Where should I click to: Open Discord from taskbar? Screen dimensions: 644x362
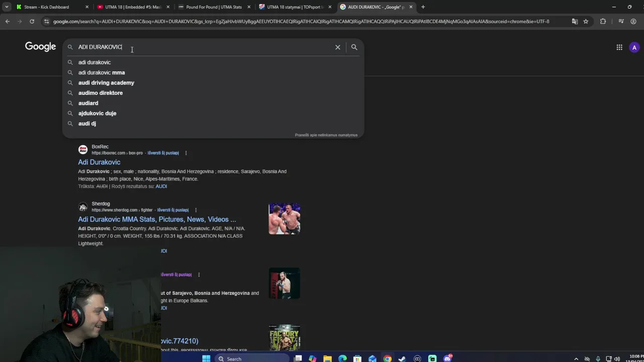pos(447,358)
